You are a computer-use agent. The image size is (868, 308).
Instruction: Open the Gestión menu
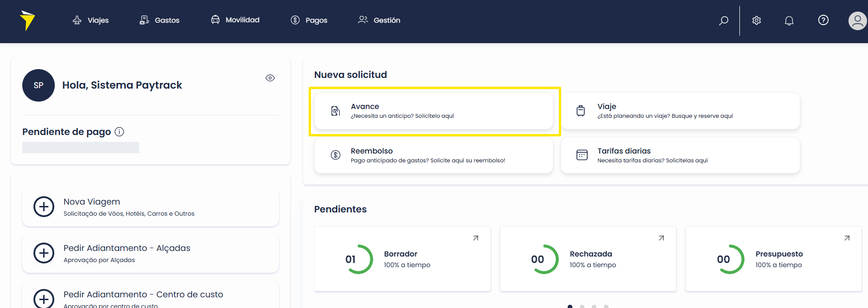point(379,20)
